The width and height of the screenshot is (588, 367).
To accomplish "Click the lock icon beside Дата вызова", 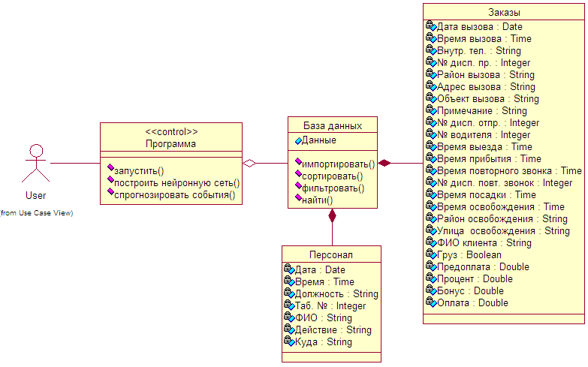I will (431, 26).
